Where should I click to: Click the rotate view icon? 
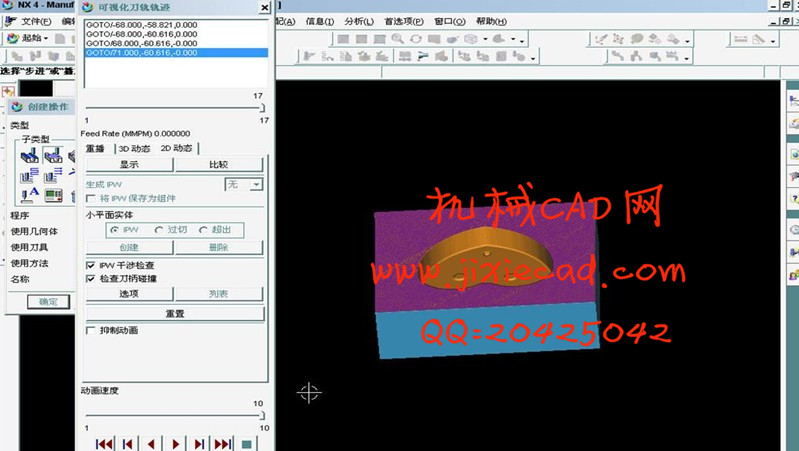[416, 39]
